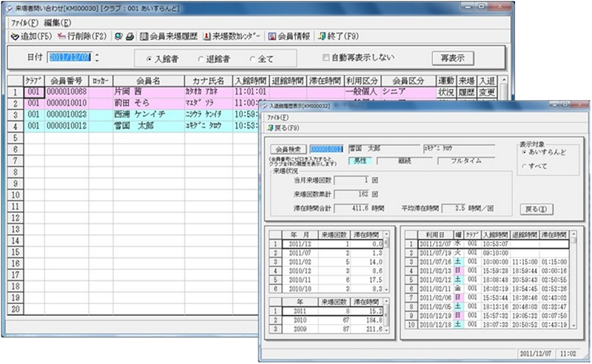The width and height of the screenshot is (592, 364).
Task: Select member 片岡 茜 in row 1
Action: coord(149,92)
